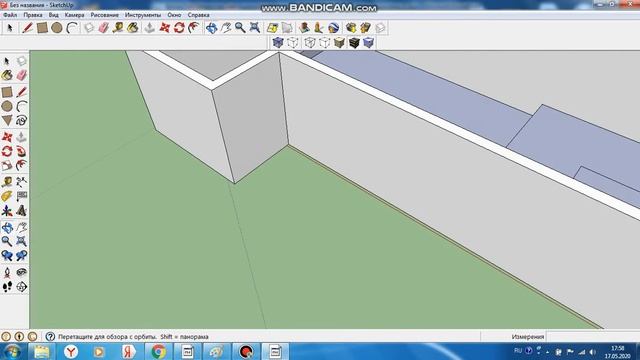Select the Tape Measure tool in left palette
This screenshot has width=640, height=360.
coord(7,182)
